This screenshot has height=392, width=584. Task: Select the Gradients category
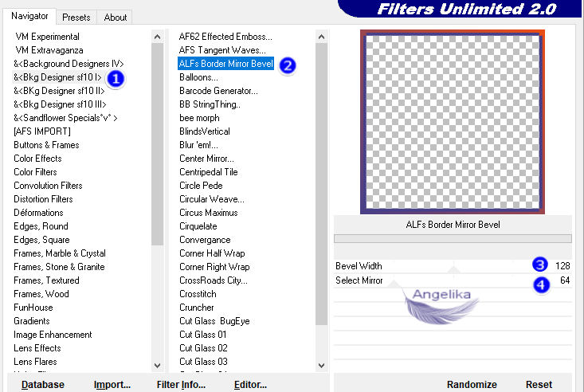click(33, 321)
